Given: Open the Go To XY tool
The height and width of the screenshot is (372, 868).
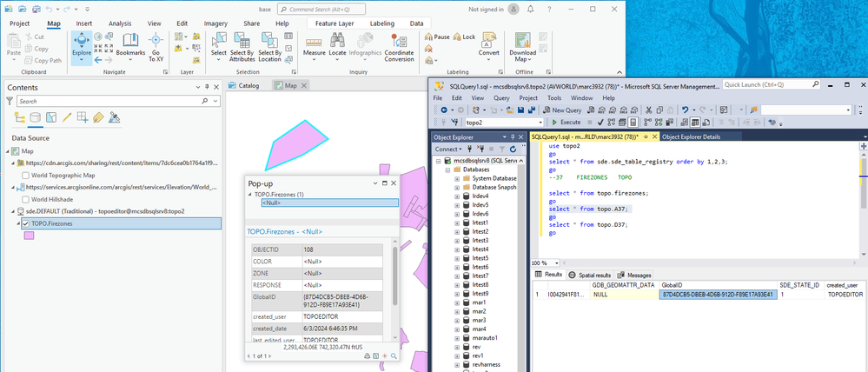Looking at the screenshot, I should click(x=156, y=47).
